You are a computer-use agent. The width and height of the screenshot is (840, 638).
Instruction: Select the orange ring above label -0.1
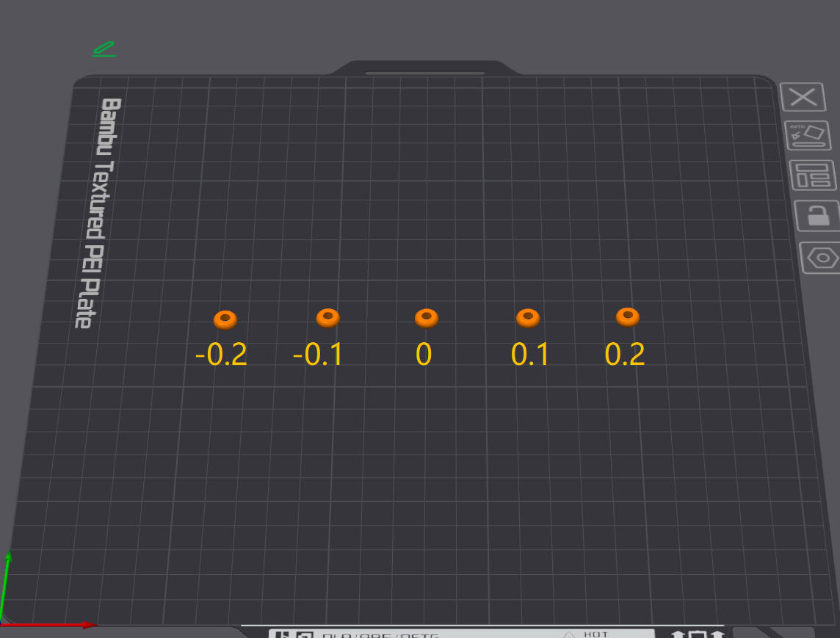coord(328,318)
